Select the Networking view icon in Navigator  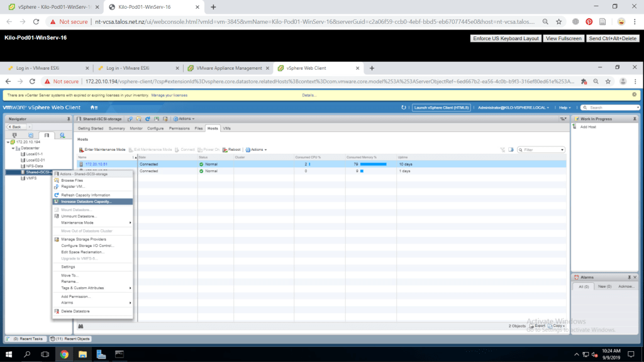coord(62,135)
